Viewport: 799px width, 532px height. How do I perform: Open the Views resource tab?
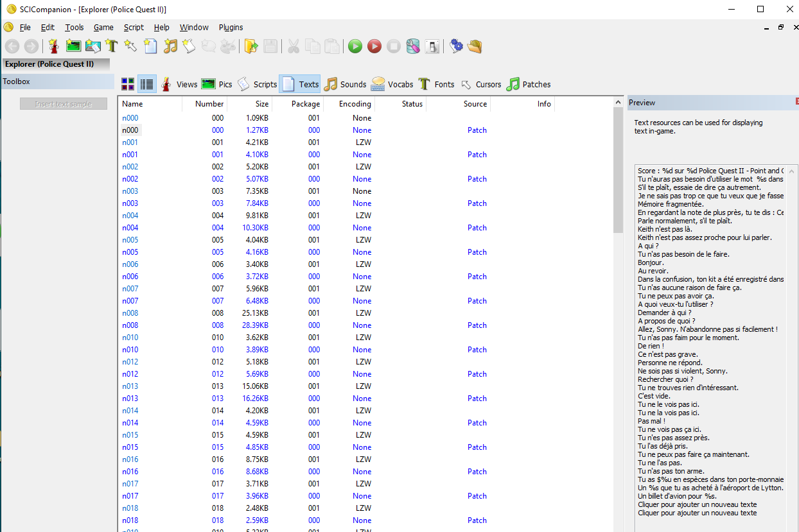click(179, 84)
